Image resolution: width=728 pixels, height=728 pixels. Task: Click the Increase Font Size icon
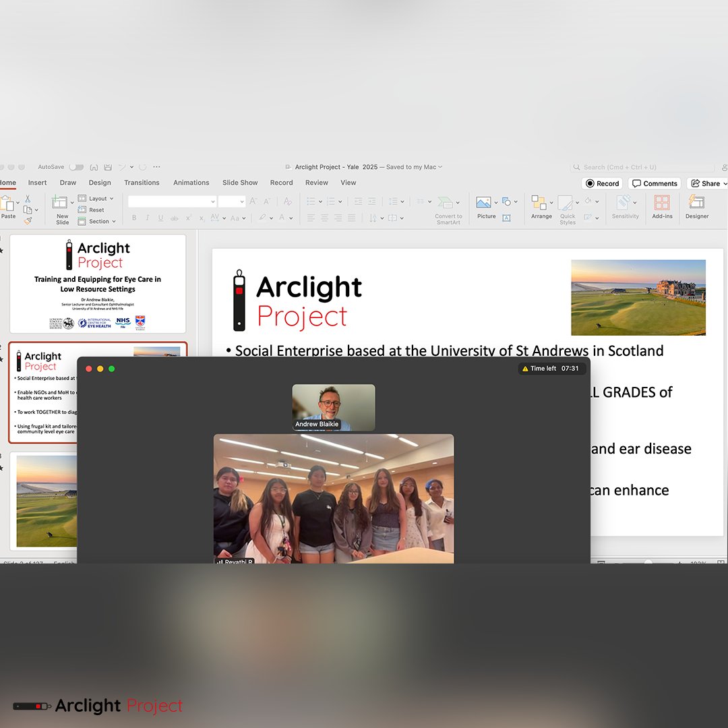click(x=253, y=201)
